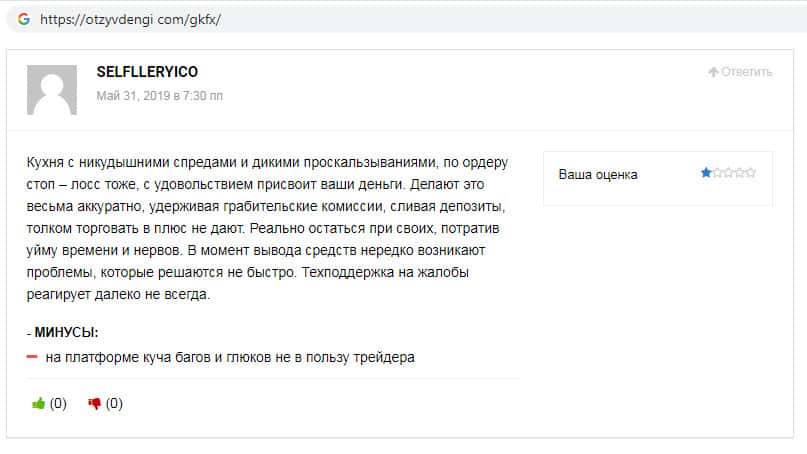Screen dimensions: 807x454
Task: Click the МИНУСЫ heading
Action: pyautogui.click(x=66, y=332)
